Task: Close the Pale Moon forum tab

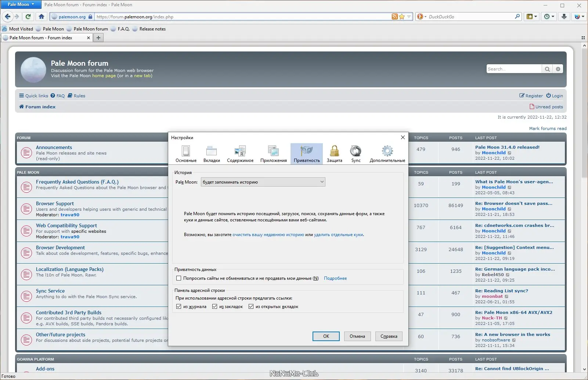Action: point(88,38)
